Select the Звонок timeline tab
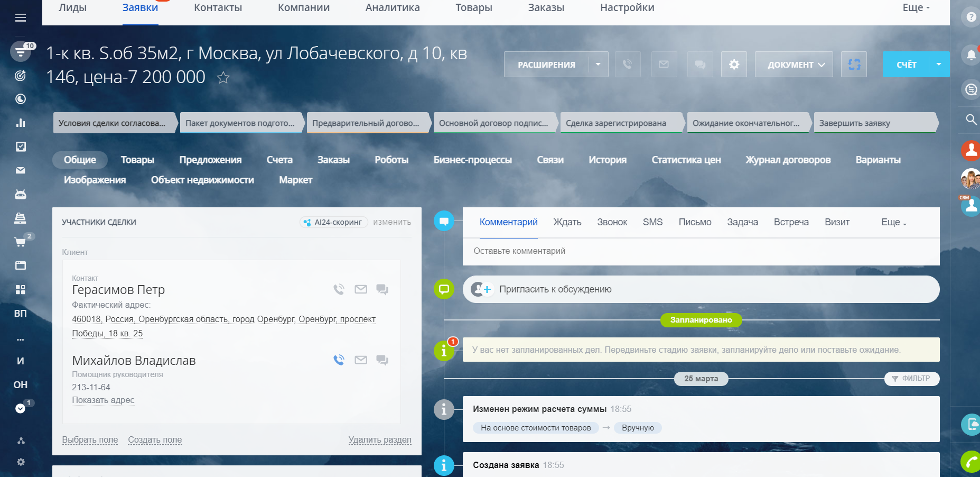The height and width of the screenshot is (477, 980). click(x=612, y=223)
